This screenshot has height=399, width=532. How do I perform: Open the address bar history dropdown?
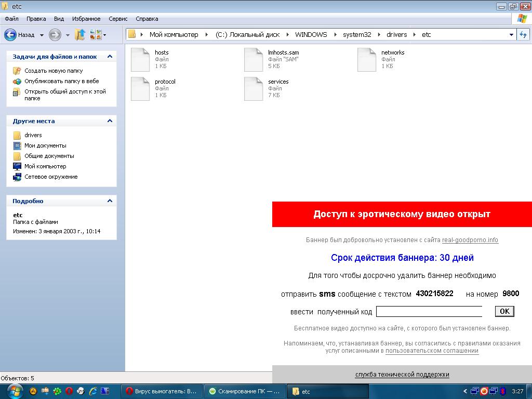[x=511, y=35]
